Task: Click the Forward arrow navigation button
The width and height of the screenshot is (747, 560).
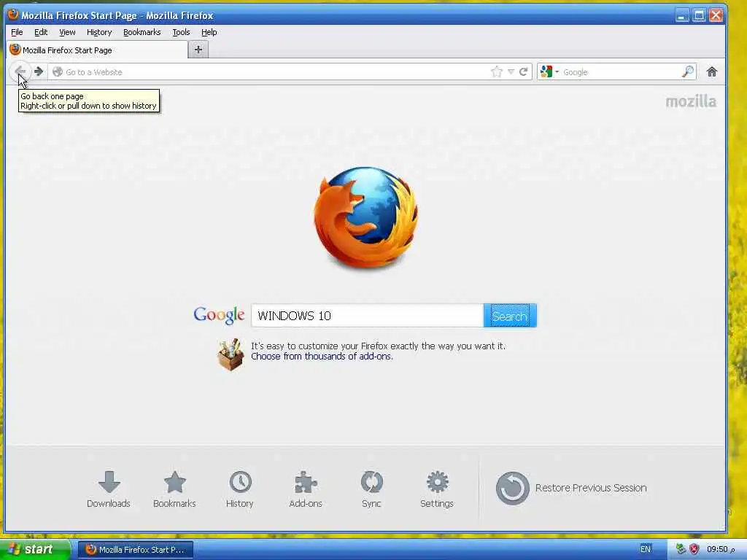Action: (39, 72)
